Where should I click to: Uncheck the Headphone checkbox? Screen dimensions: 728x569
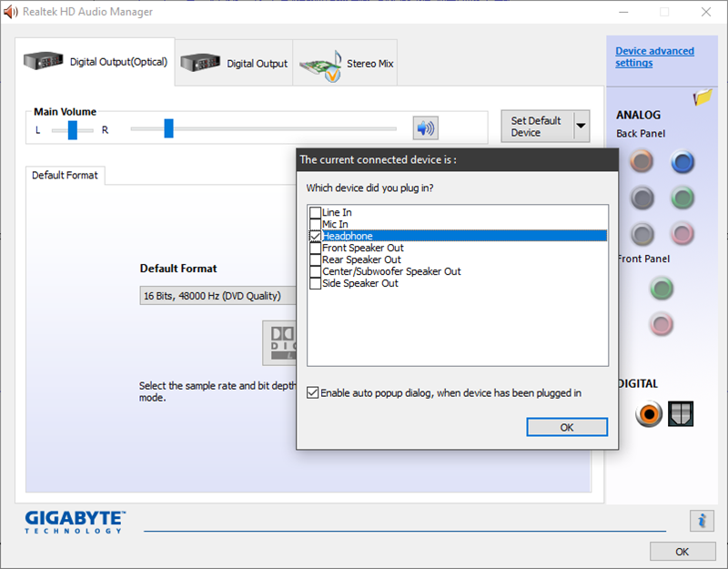(316, 236)
